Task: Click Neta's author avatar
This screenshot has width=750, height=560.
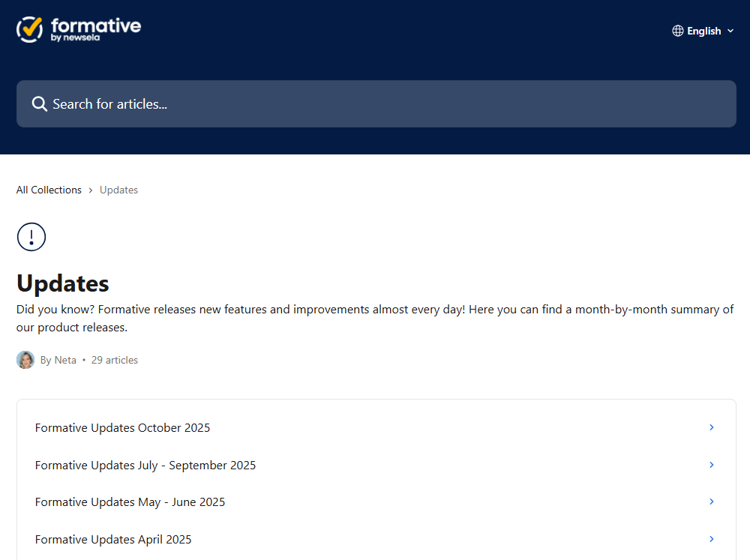Action: (25, 360)
